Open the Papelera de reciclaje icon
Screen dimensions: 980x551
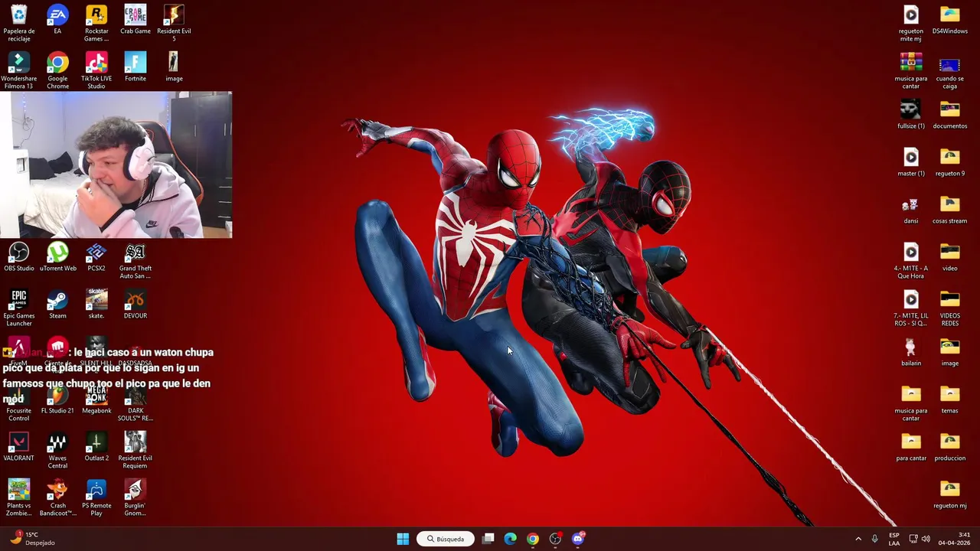click(x=19, y=23)
